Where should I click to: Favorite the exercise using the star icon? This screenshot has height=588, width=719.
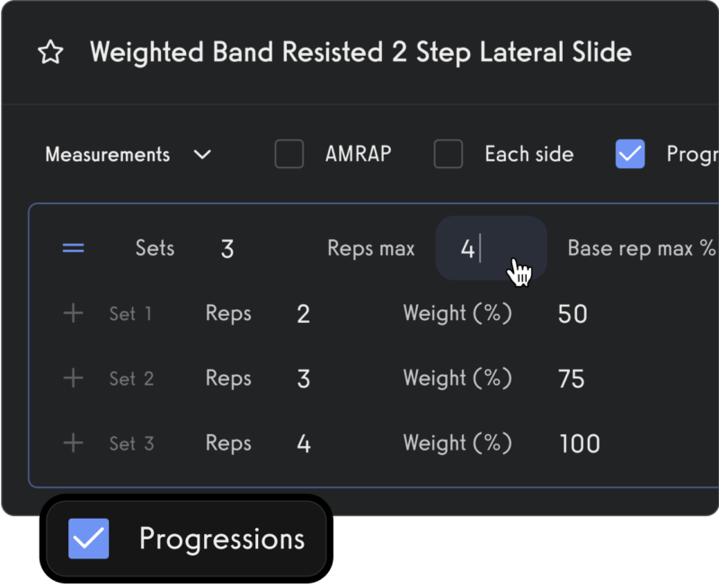[49, 52]
